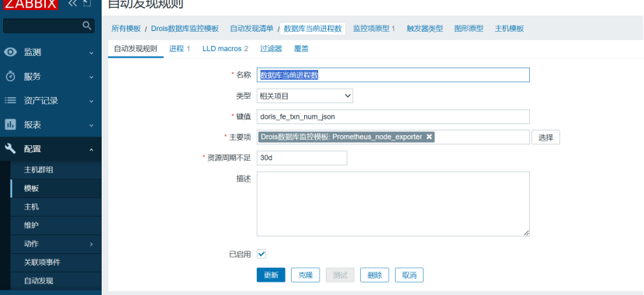Expand the 监测 menu chevron
644x295 pixels.
tap(92, 53)
